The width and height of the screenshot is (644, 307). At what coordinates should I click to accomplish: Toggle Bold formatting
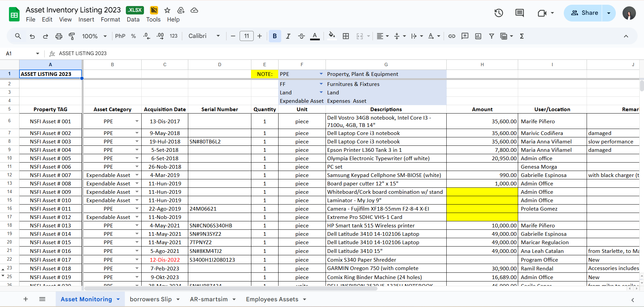click(275, 36)
